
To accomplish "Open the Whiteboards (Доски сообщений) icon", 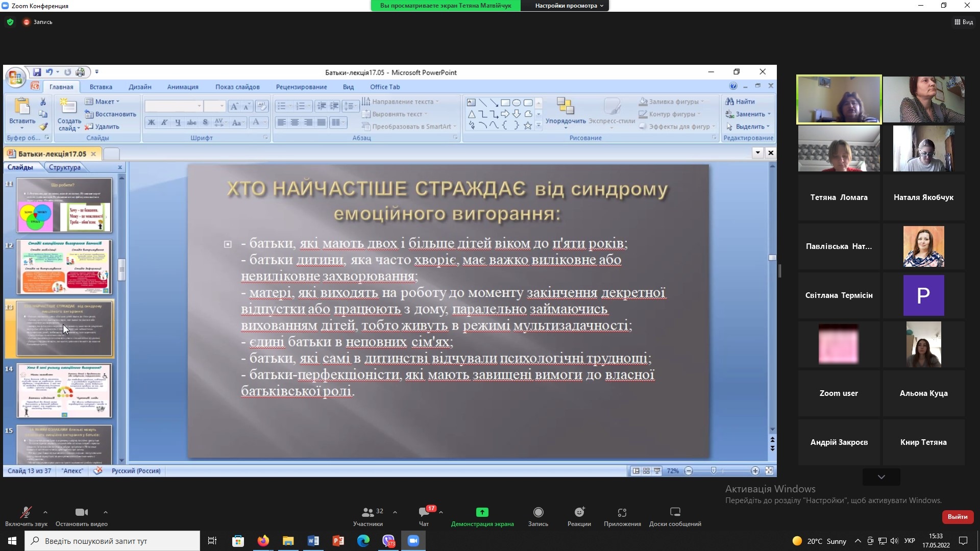I will pos(675,512).
